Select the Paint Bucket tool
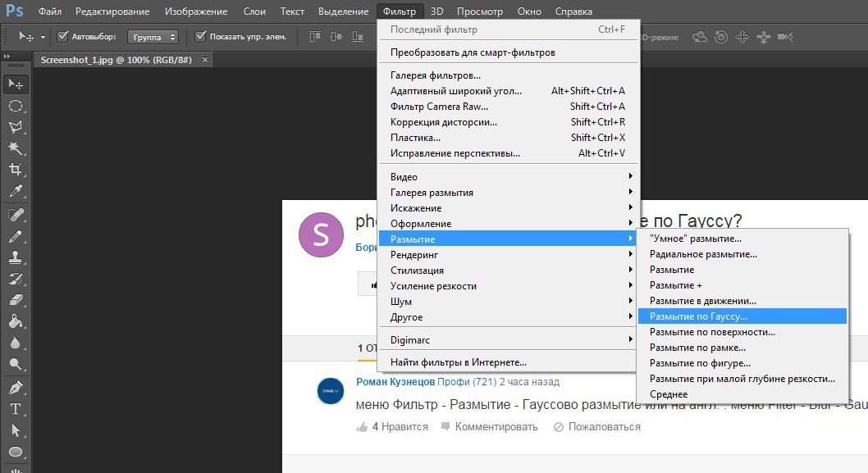Image resolution: width=868 pixels, height=473 pixels. click(16, 321)
